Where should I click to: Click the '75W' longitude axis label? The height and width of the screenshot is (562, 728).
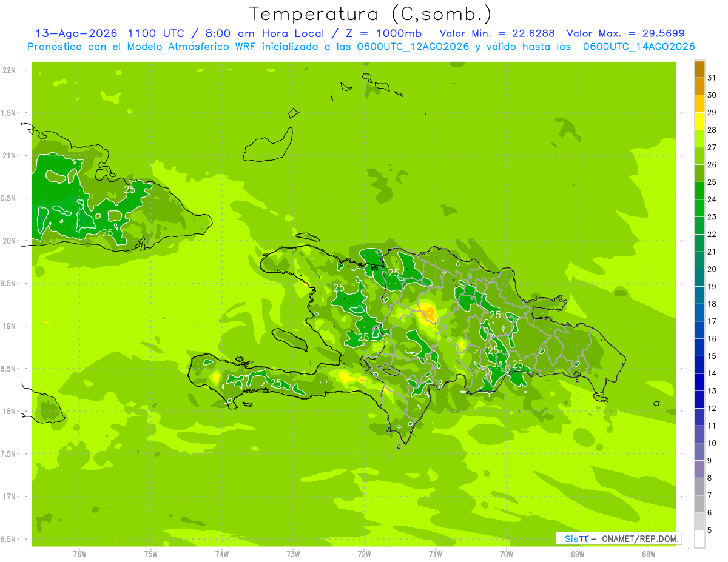pyautogui.click(x=151, y=554)
